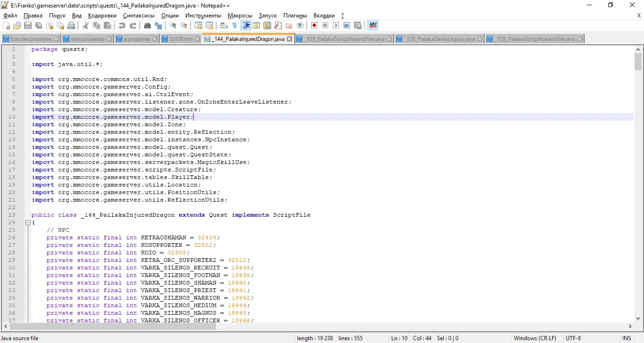Click horizontal scrollbar right arrow
The image size is (644, 343).
pyautogui.click(x=630, y=326)
